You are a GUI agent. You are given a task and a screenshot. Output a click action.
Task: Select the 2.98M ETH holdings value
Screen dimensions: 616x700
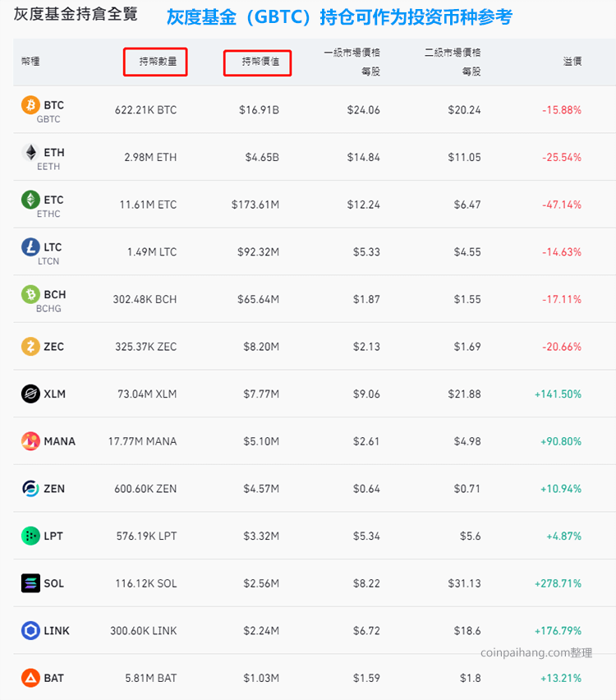tap(150, 157)
